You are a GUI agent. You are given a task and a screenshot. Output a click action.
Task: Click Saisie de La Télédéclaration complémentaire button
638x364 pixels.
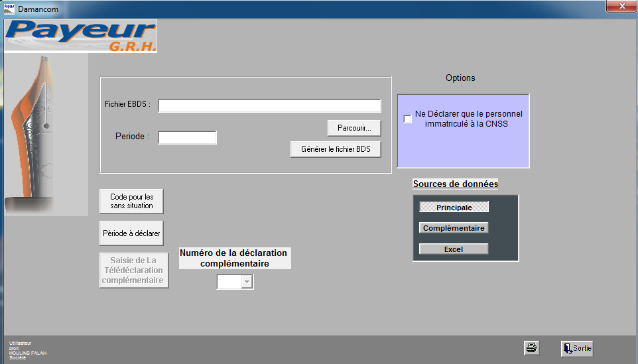134,271
